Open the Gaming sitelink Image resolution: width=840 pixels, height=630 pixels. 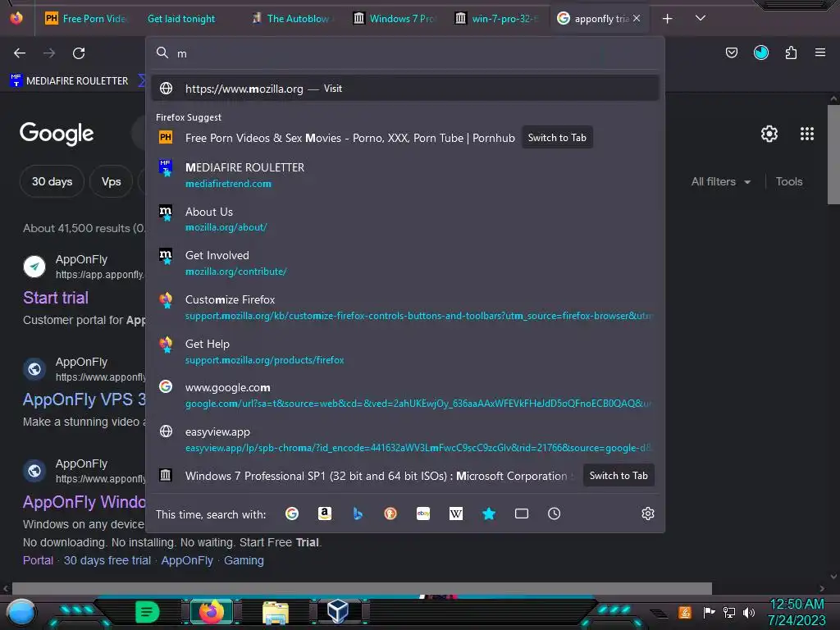click(x=244, y=560)
